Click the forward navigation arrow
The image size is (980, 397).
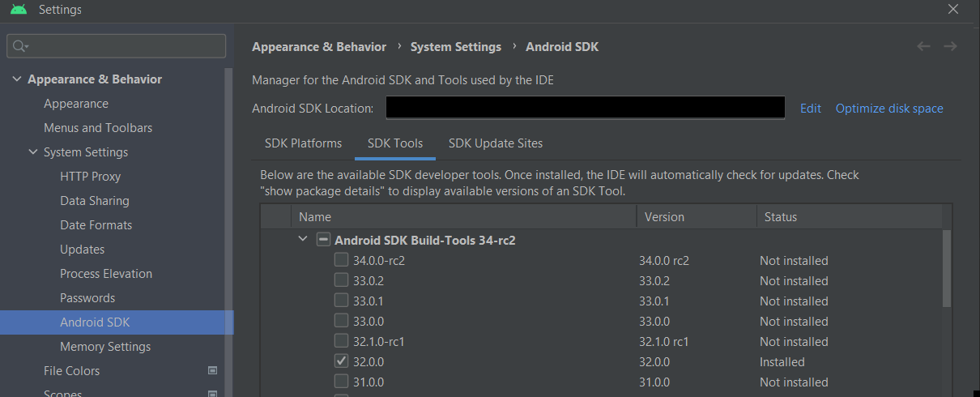pos(950,46)
